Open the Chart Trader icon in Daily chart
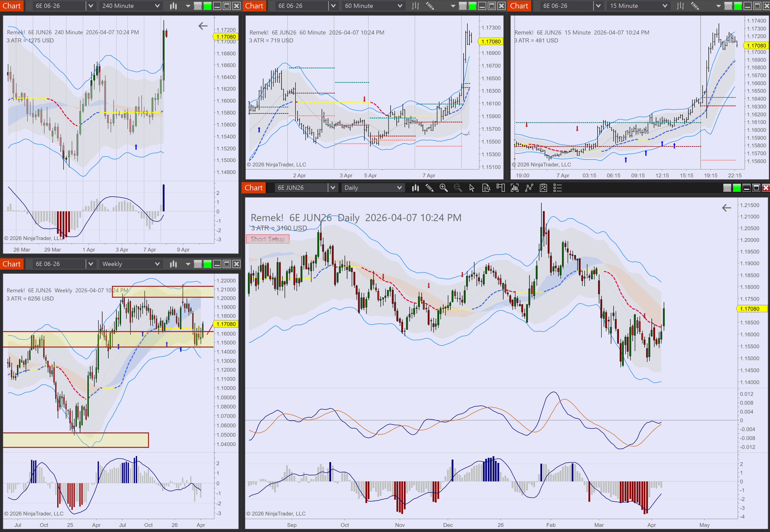The width and height of the screenshot is (770, 532). coord(500,188)
